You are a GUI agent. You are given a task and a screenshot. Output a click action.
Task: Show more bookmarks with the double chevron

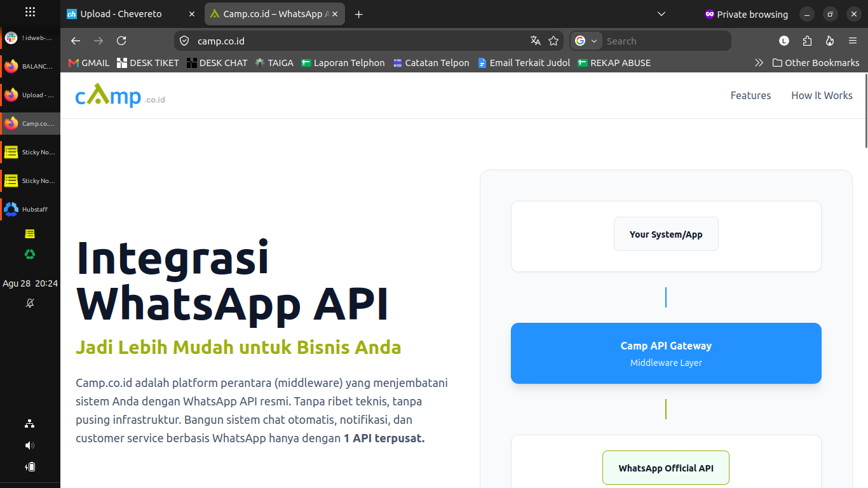click(759, 63)
